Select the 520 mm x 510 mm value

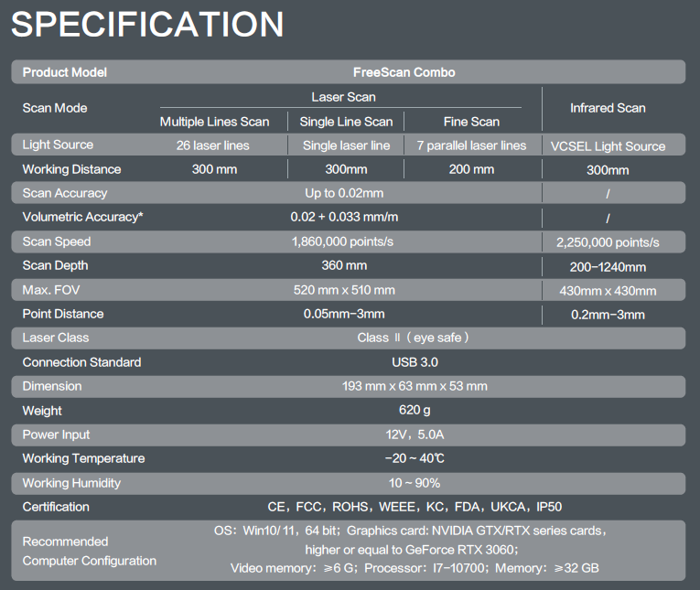344,290
